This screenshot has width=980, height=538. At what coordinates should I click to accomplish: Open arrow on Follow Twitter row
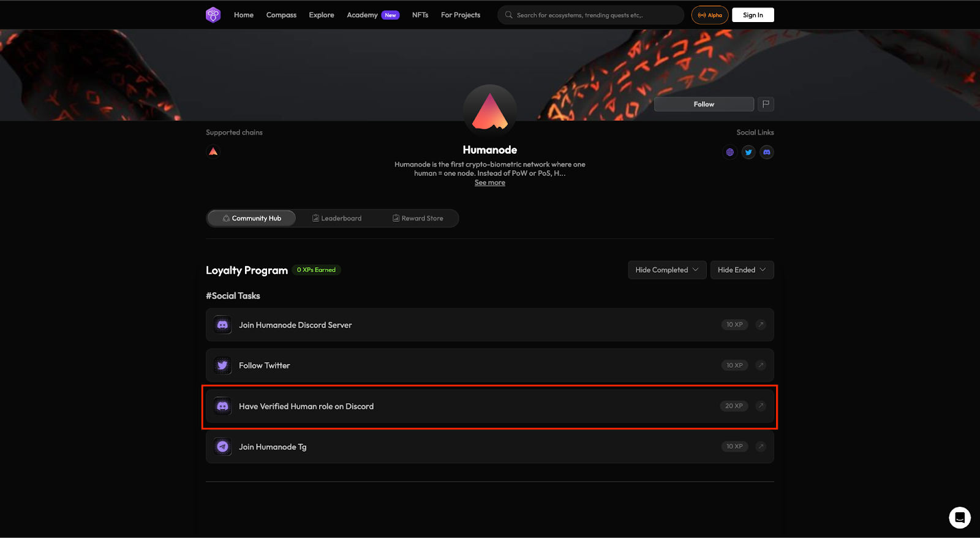click(x=761, y=365)
